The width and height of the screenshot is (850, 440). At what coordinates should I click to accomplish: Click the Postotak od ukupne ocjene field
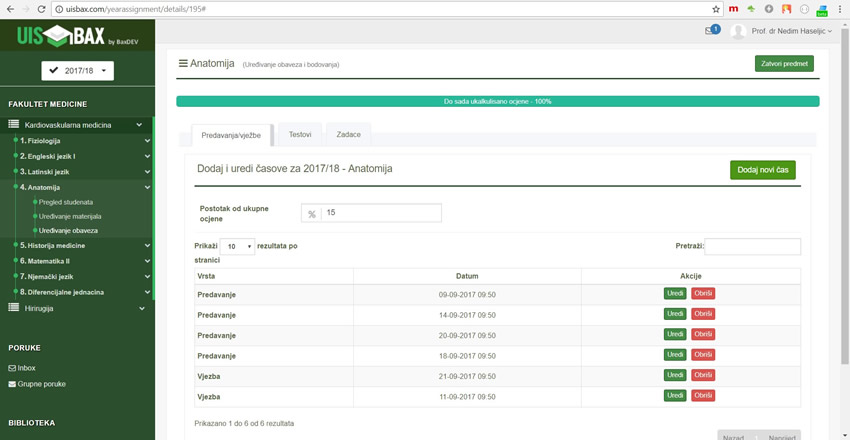click(x=371, y=213)
